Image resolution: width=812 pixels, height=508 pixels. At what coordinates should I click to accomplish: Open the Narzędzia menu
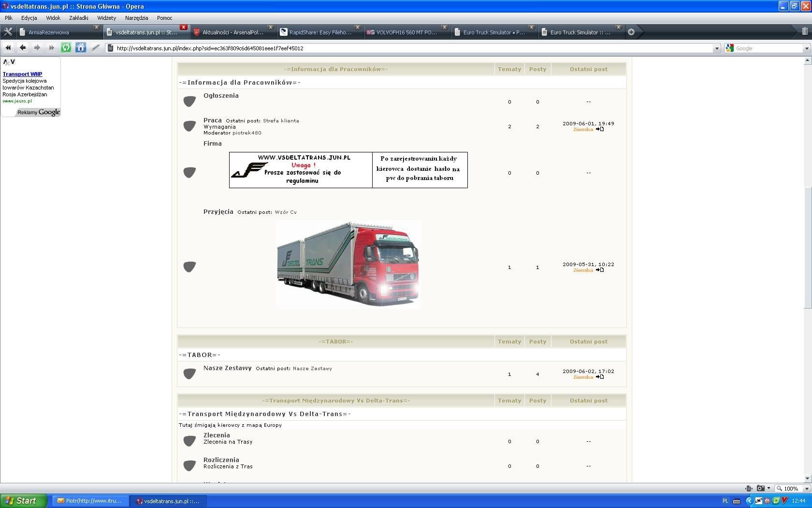coord(136,18)
